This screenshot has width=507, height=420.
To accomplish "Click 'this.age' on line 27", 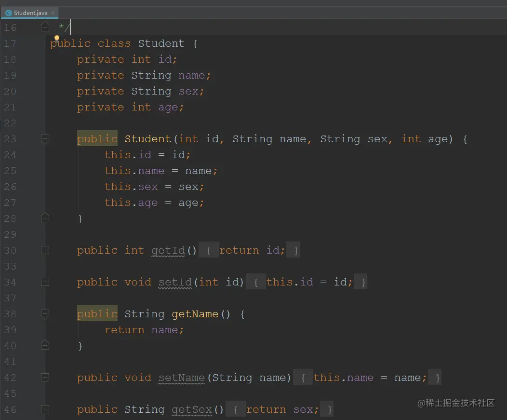I will pyautogui.click(x=131, y=203).
